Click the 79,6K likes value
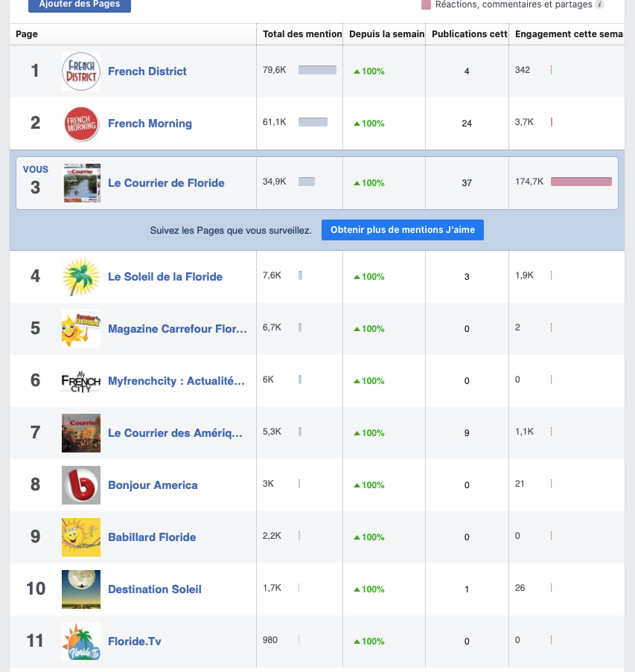 [275, 70]
